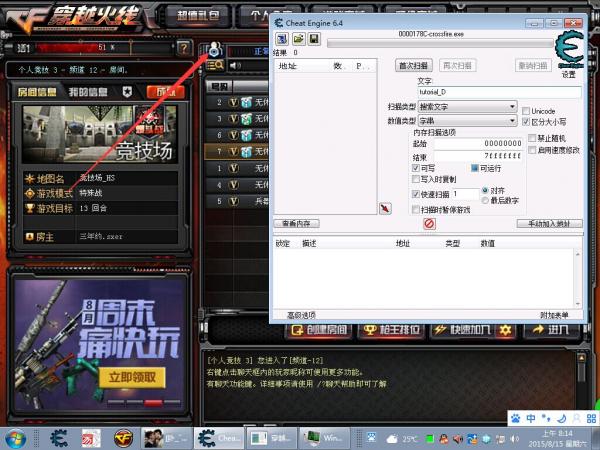Click the 进入 enter room button

coord(551,330)
